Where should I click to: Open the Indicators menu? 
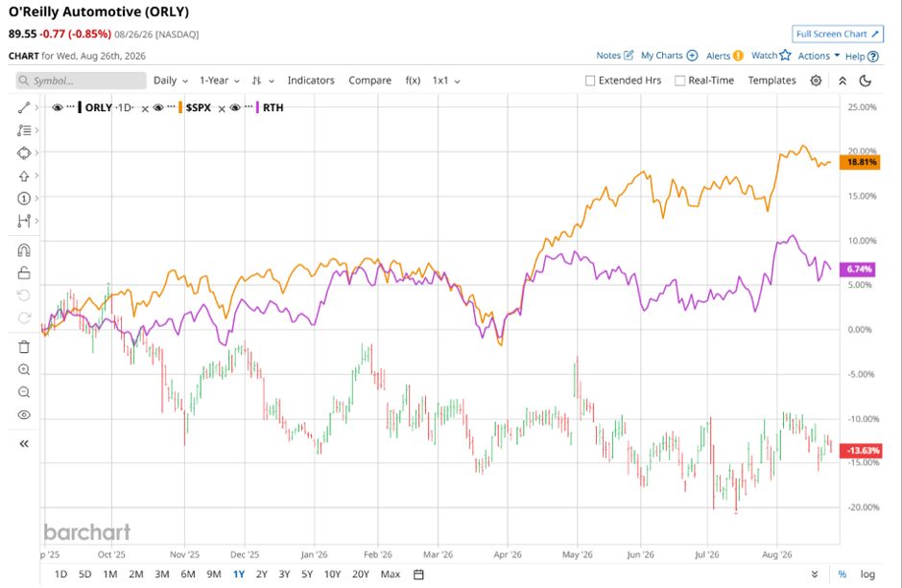311,81
